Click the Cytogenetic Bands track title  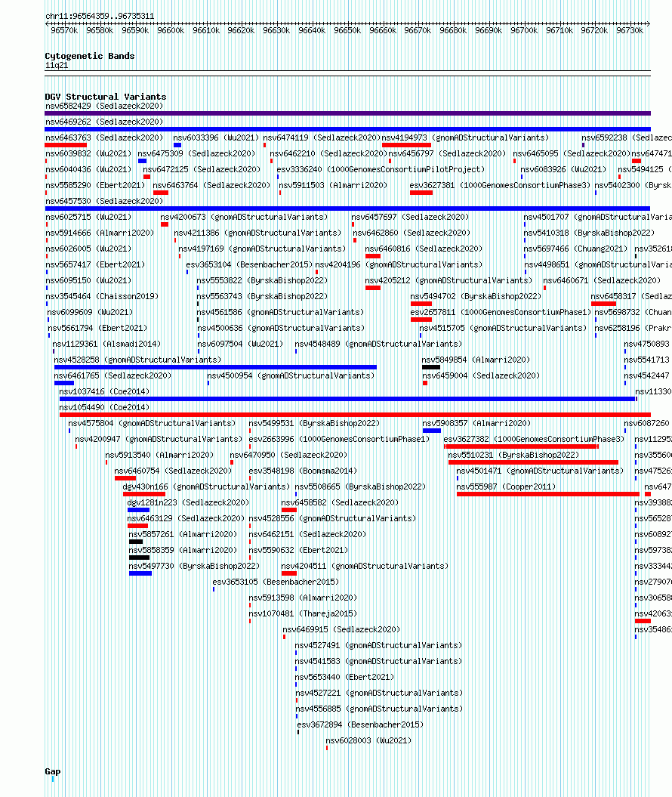90,56
